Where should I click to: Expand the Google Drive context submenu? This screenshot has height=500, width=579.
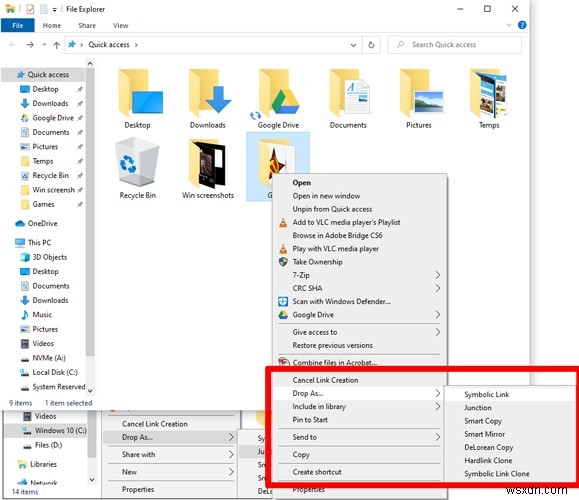pyautogui.click(x=438, y=315)
